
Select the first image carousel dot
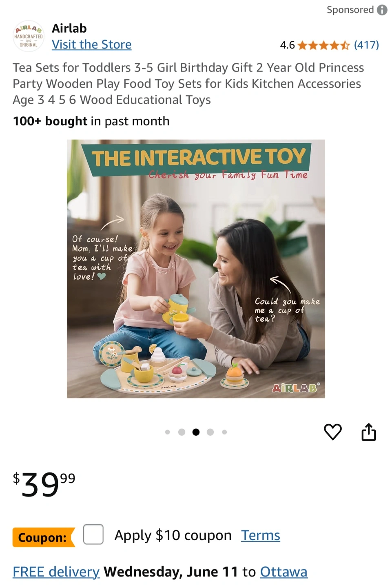(x=167, y=432)
